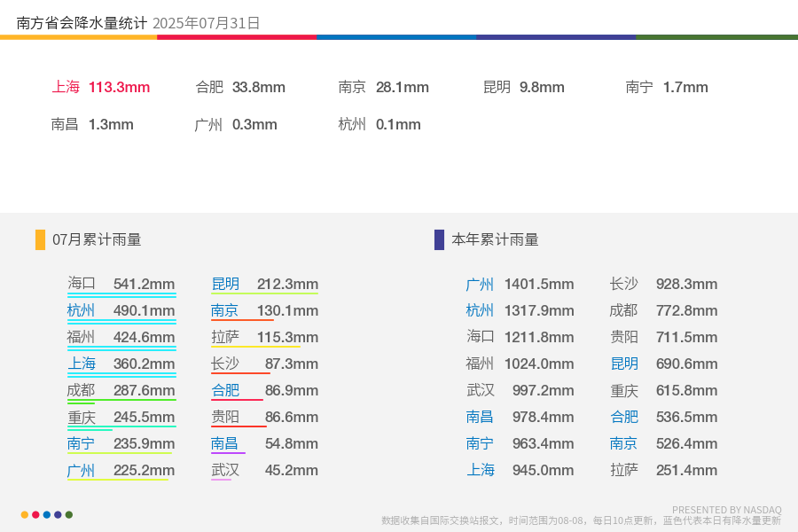
Task: Click 拉萨 in the 07月累计雨量 list
Action: pos(225,337)
